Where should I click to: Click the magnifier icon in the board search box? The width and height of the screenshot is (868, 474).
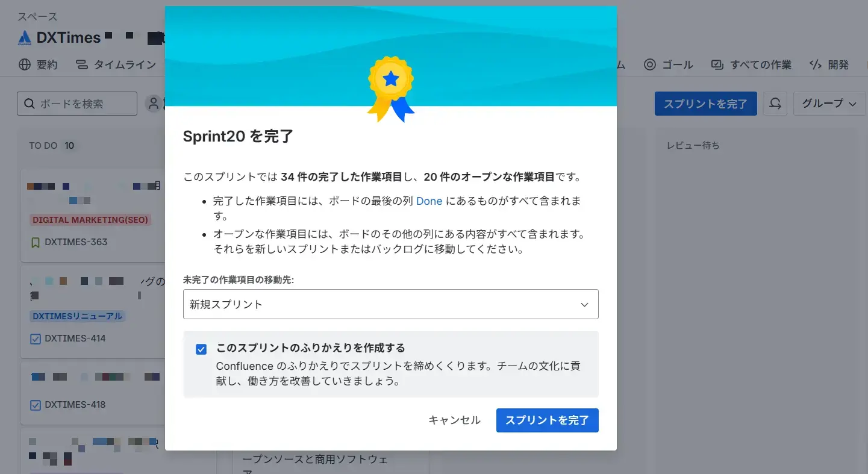pos(29,103)
